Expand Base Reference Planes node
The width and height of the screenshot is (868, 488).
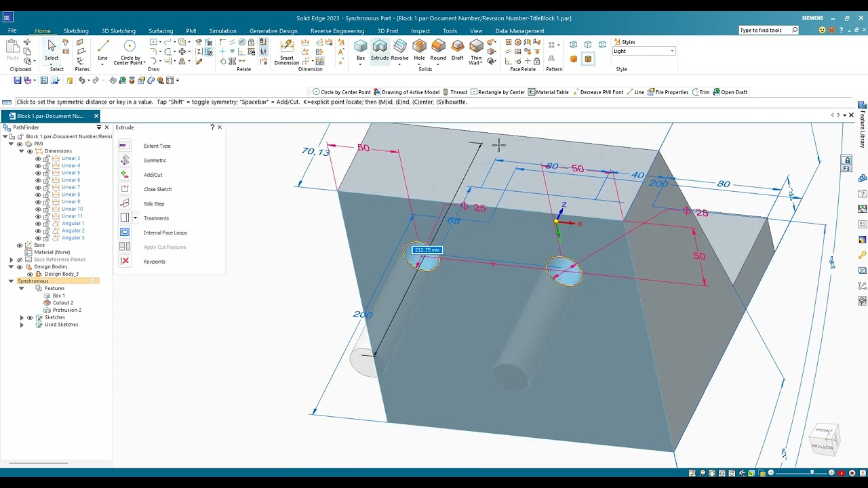[11, 260]
